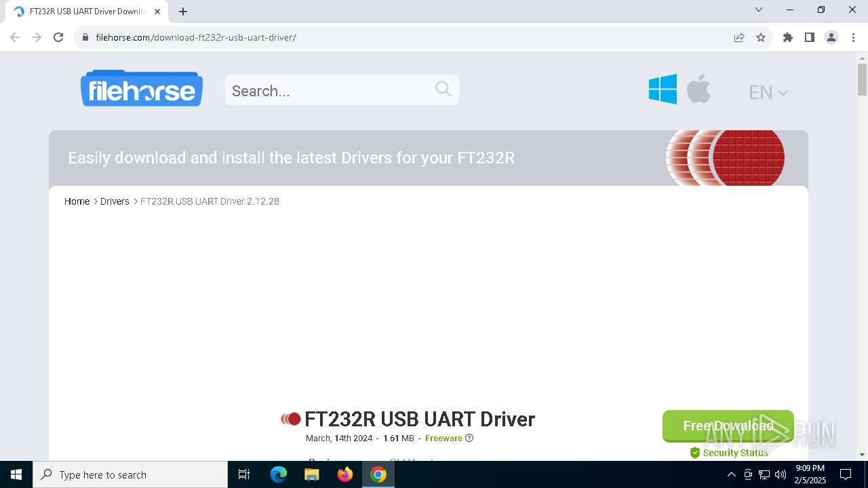Select the Apple Mac platform icon
This screenshot has width=868, height=488.
point(698,89)
